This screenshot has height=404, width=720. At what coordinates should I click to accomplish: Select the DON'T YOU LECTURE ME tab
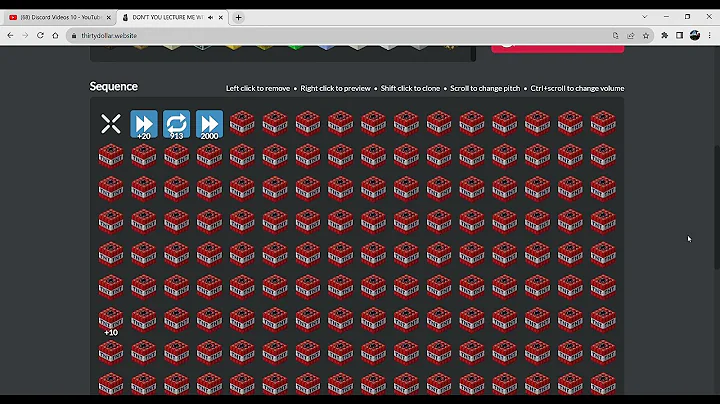(168, 17)
